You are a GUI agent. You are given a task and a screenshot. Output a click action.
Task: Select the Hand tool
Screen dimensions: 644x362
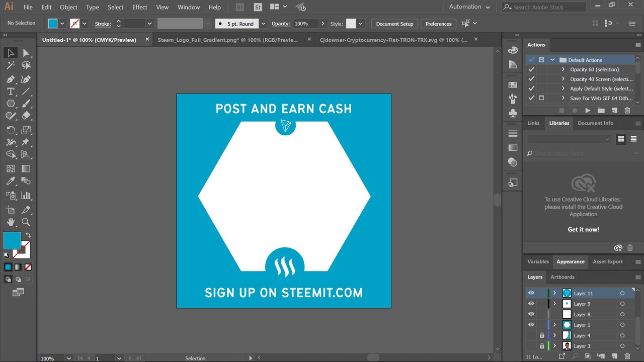coord(11,222)
